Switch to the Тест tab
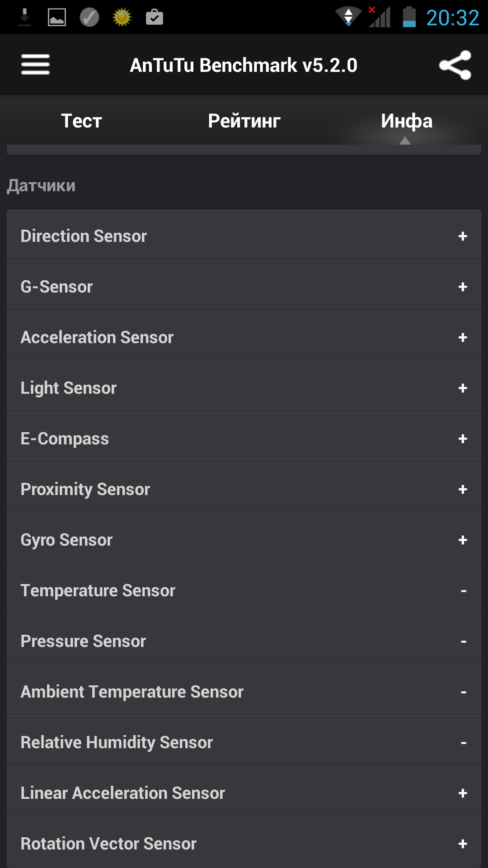Screen dimensions: 488x868 (81, 121)
